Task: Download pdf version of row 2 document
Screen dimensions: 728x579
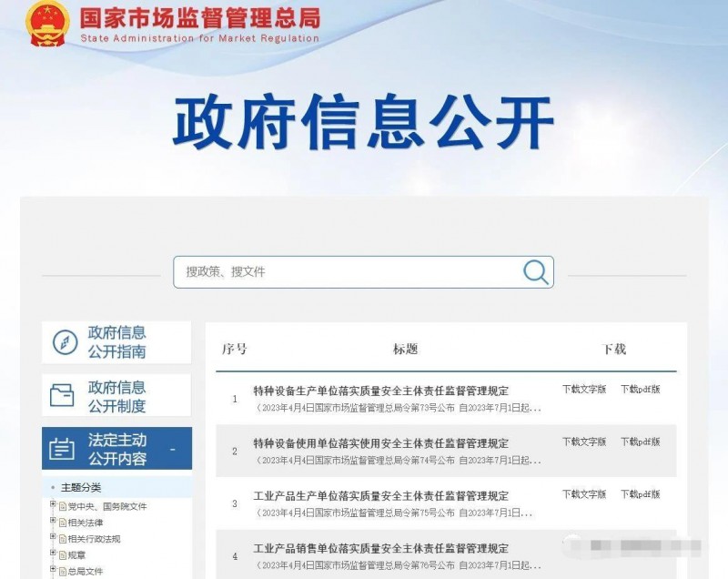Action: 640,442
